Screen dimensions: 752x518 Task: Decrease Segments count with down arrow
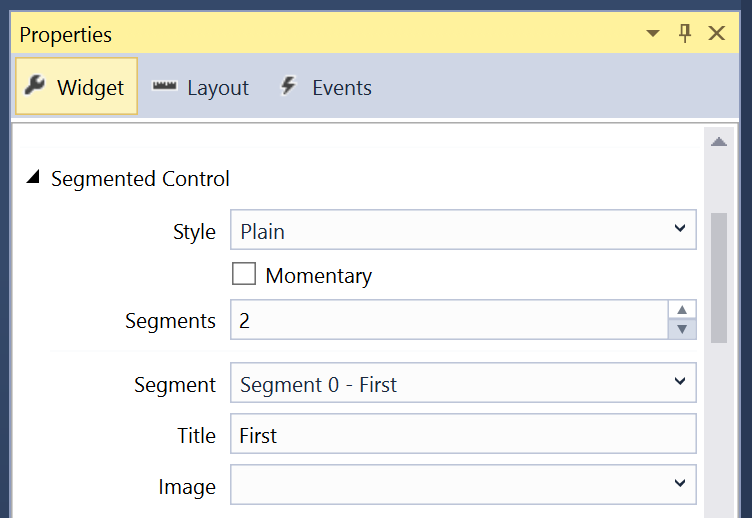(x=682, y=329)
